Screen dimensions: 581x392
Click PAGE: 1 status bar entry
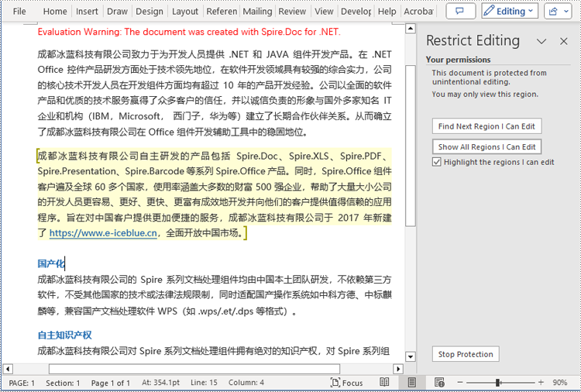(22, 383)
